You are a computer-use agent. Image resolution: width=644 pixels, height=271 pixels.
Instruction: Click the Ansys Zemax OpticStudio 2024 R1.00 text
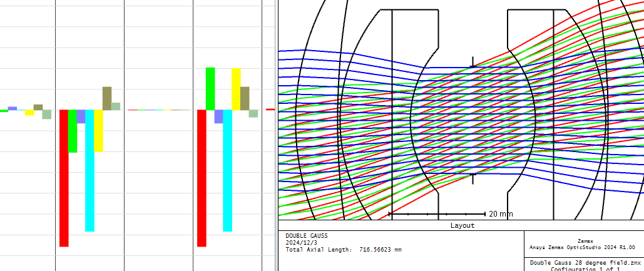[582, 247]
